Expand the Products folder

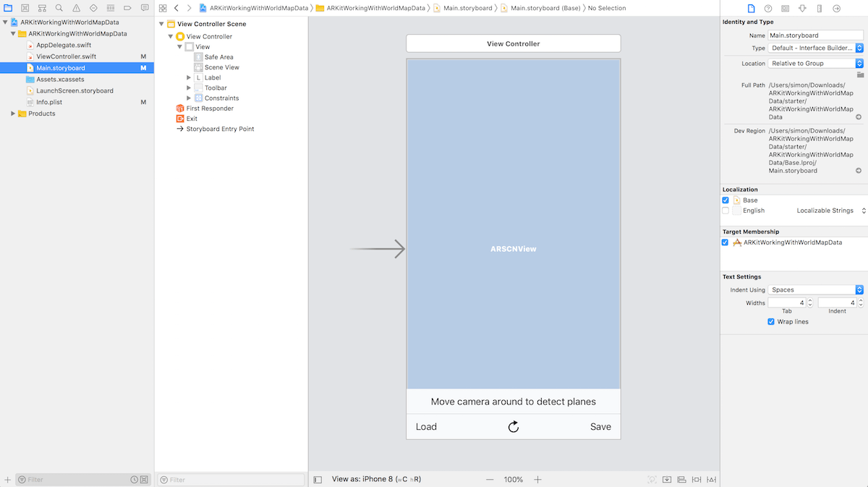pyautogui.click(x=13, y=114)
